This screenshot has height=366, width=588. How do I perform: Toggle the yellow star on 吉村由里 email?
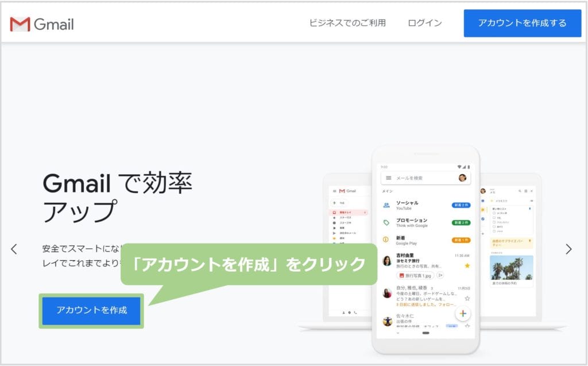click(467, 266)
